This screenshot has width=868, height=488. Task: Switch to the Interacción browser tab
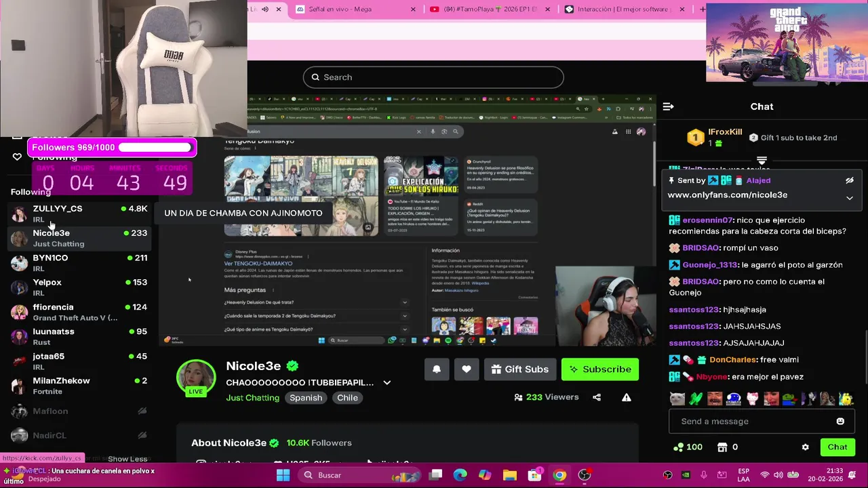[x=624, y=9]
